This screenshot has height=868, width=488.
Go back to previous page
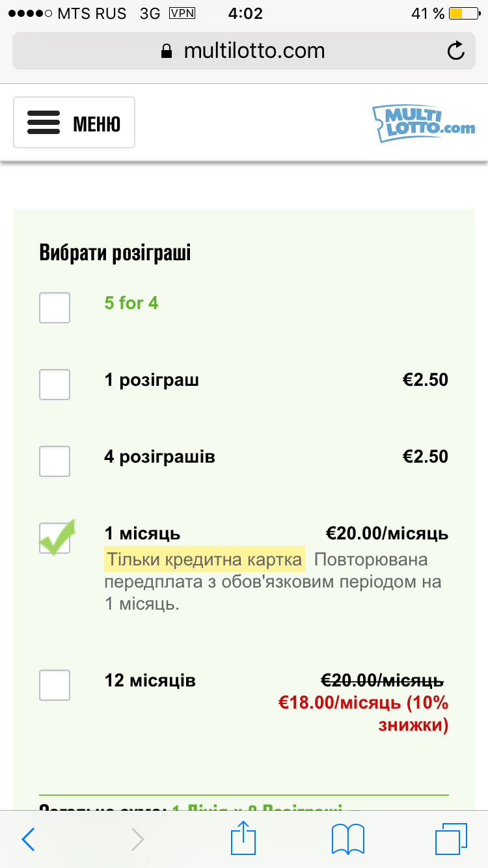click(29, 839)
